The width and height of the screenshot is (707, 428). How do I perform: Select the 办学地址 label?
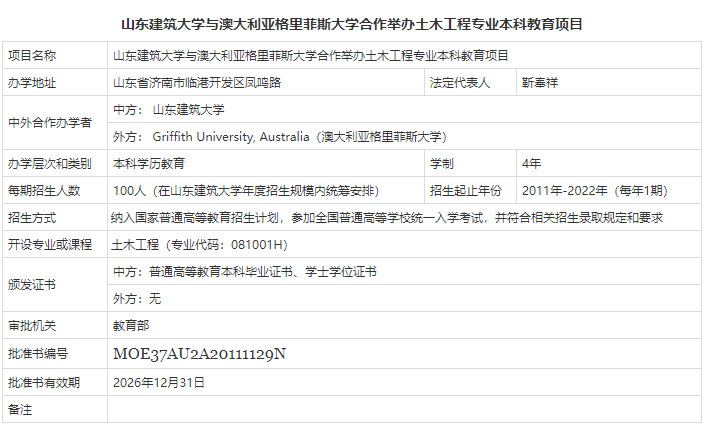click(x=32, y=83)
